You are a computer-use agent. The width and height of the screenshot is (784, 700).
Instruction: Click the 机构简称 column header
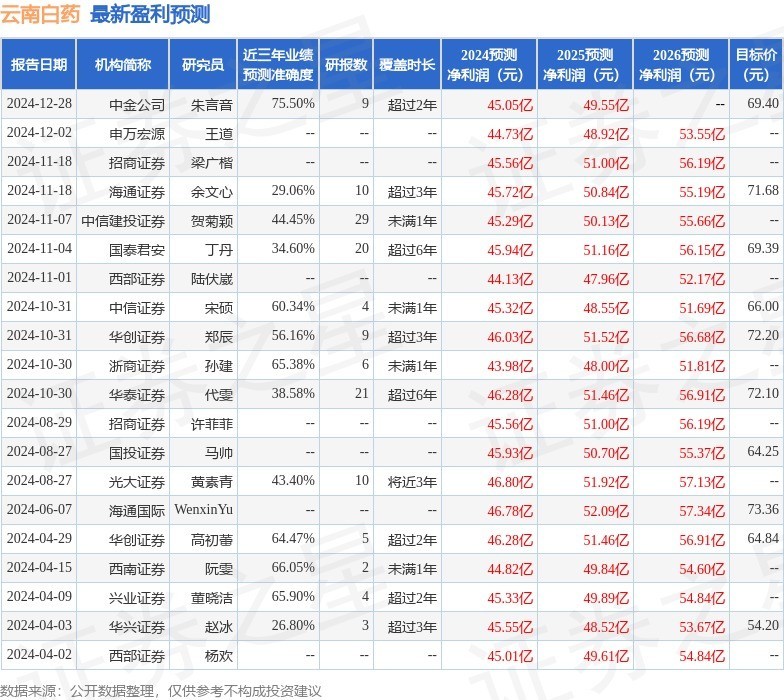(x=123, y=65)
